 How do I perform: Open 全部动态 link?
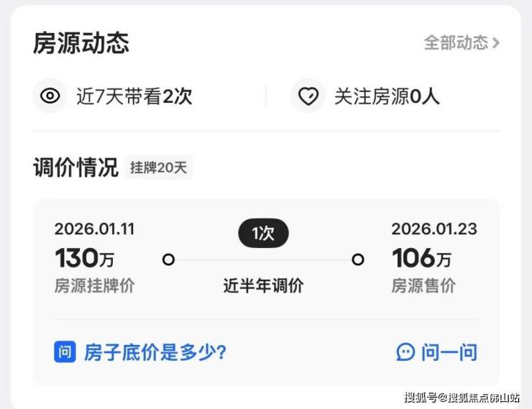coord(457,43)
